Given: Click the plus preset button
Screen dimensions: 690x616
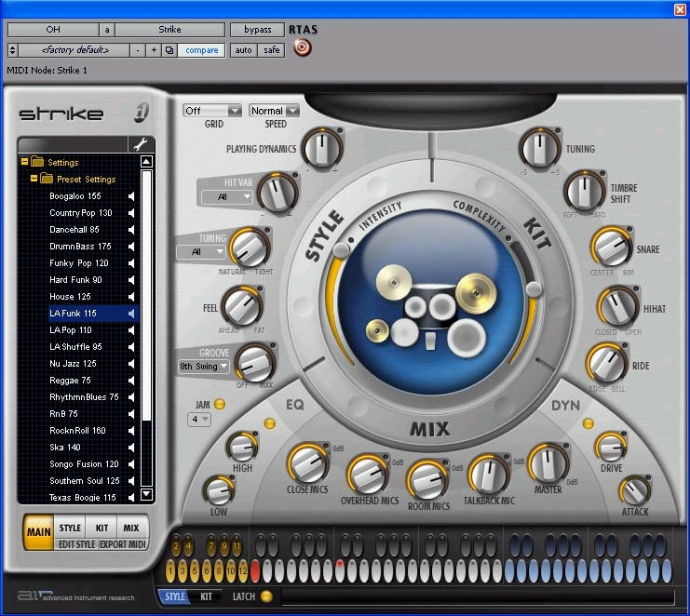Looking at the screenshot, I should [154, 50].
